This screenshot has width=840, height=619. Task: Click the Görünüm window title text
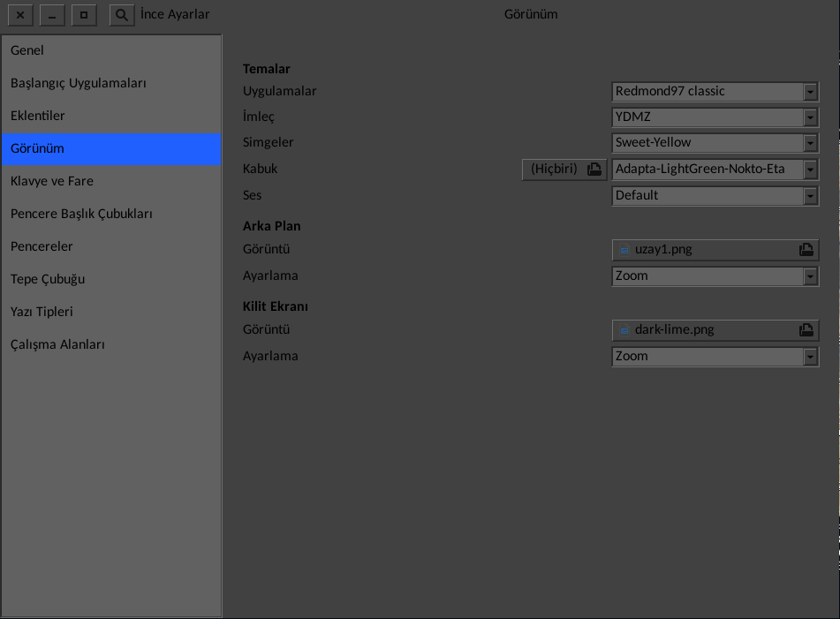coord(531,14)
